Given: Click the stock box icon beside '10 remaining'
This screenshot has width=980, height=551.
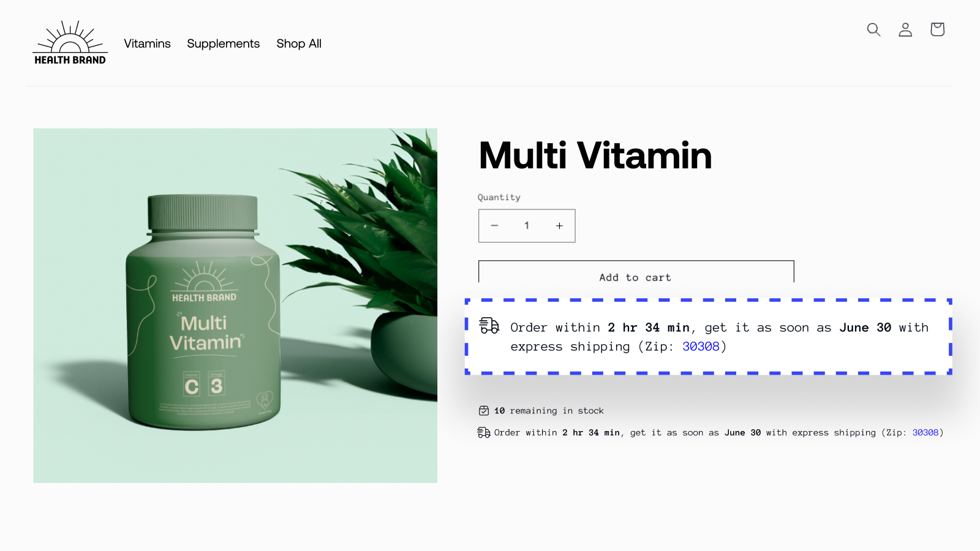Looking at the screenshot, I should click(484, 411).
